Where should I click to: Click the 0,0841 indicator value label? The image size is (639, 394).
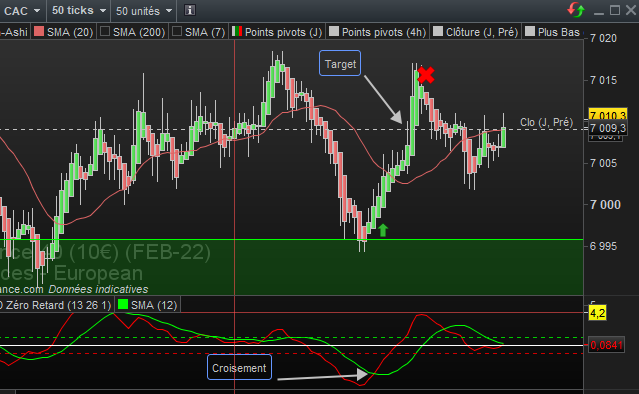click(x=607, y=345)
